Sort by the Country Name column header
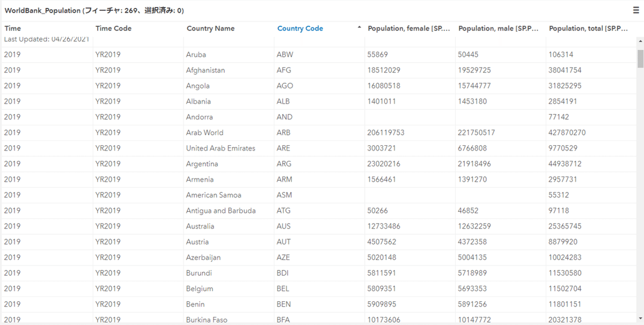 (210, 28)
